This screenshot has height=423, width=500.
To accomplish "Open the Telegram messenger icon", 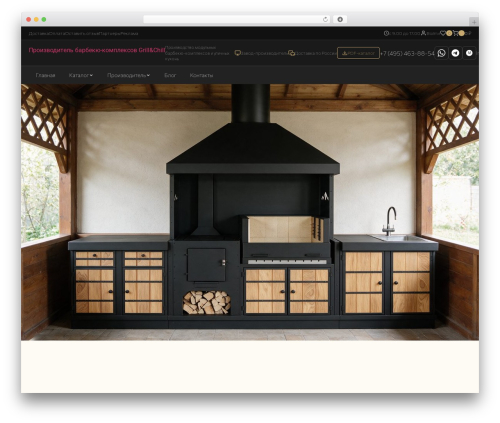I will 455,53.
